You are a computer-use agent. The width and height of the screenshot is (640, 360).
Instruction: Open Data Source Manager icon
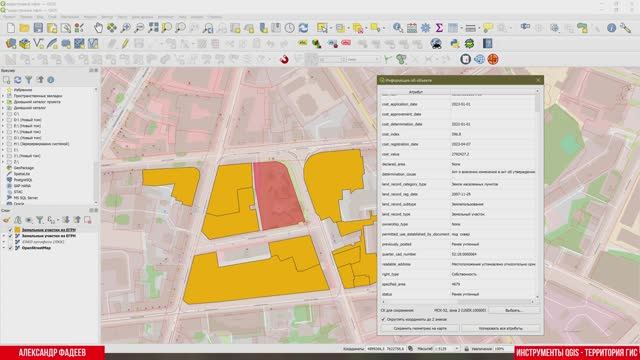click(11, 44)
